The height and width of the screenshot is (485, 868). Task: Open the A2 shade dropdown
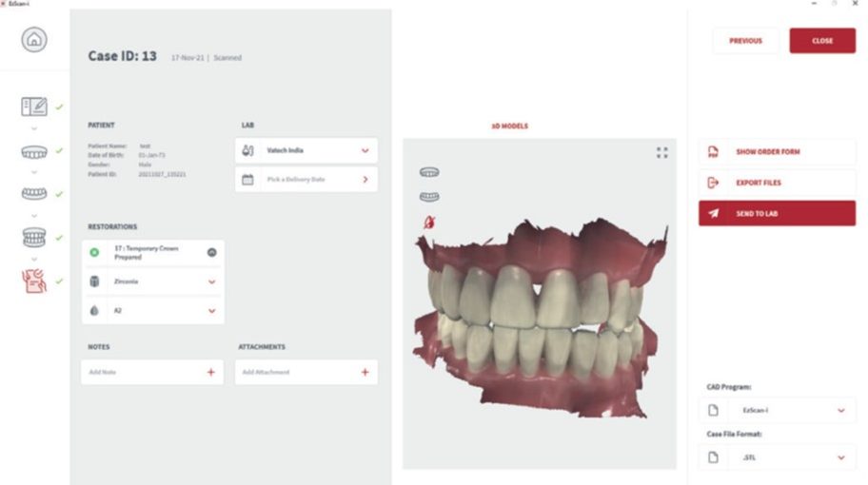click(x=153, y=310)
